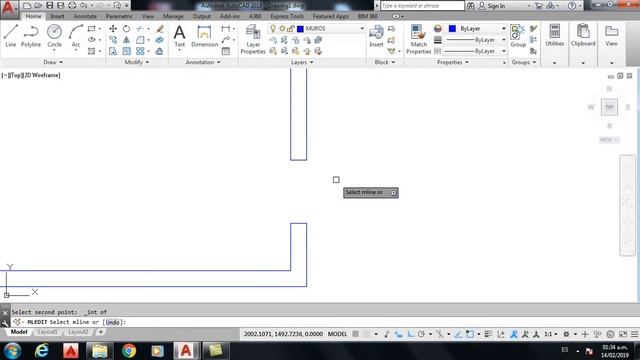Toggle grid display in status bar
The image size is (640, 360).
coord(356,334)
